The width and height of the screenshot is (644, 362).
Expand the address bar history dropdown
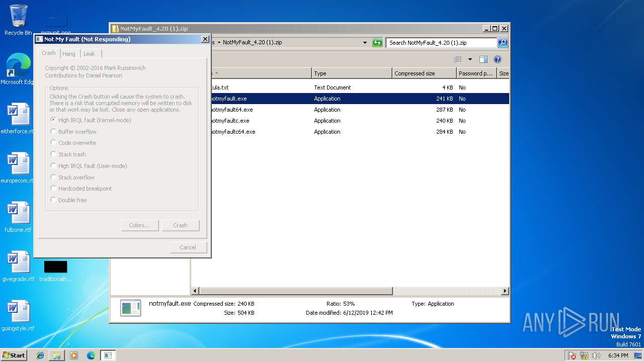point(365,43)
